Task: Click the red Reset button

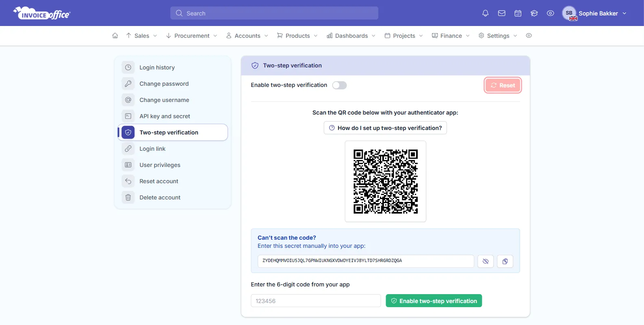Action: pos(503,85)
